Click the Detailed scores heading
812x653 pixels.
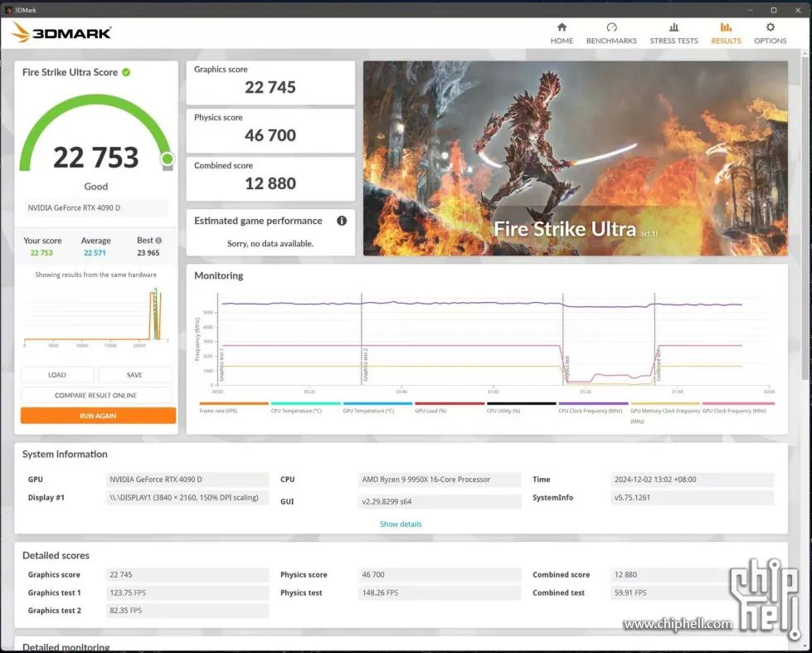[x=56, y=556]
